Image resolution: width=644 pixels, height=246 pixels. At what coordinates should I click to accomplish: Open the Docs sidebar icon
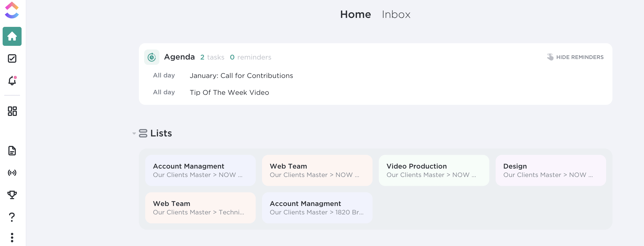pos(12,151)
